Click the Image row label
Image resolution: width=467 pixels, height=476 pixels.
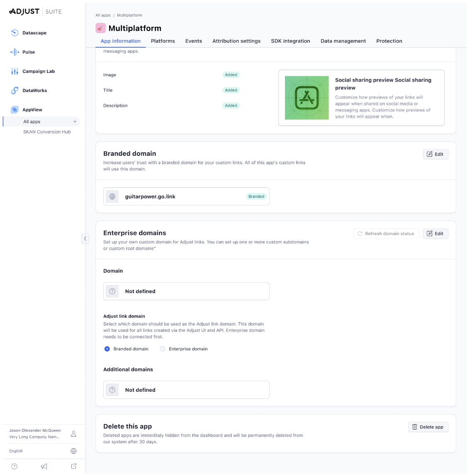coord(109,75)
